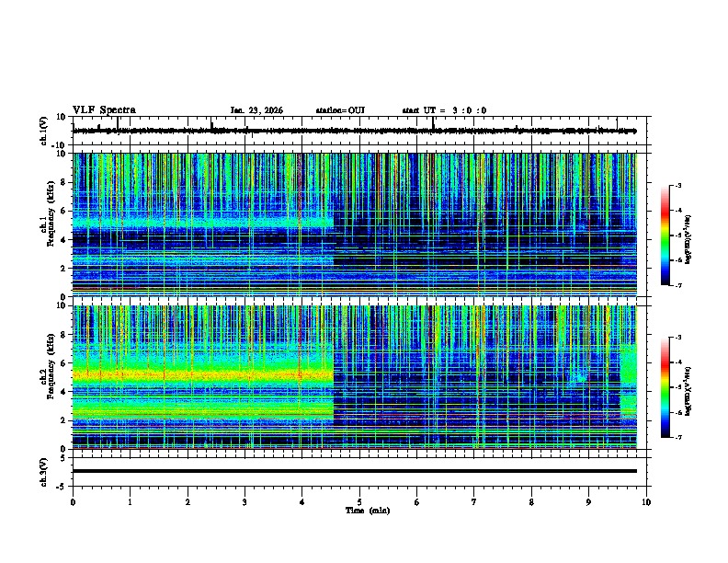Click the "Time (min)" x-axis label
728x563 pixels.
pos(368,511)
